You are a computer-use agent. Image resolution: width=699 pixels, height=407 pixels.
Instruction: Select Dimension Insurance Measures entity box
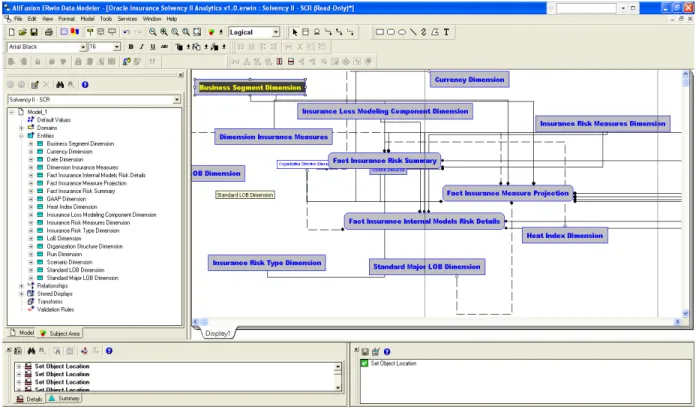pyautogui.click(x=274, y=137)
